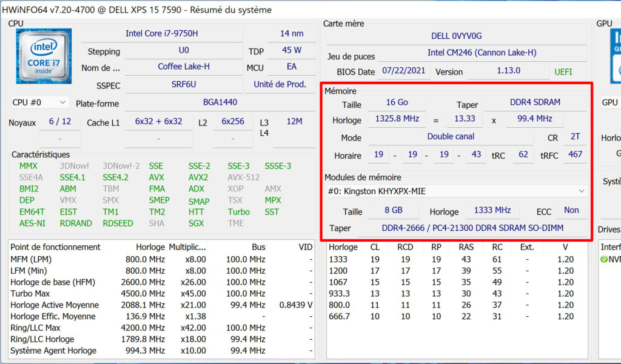The width and height of the screenshot is (621, 364).
Task: Click the L2 cache value 6x256
Action: point(232,122)
